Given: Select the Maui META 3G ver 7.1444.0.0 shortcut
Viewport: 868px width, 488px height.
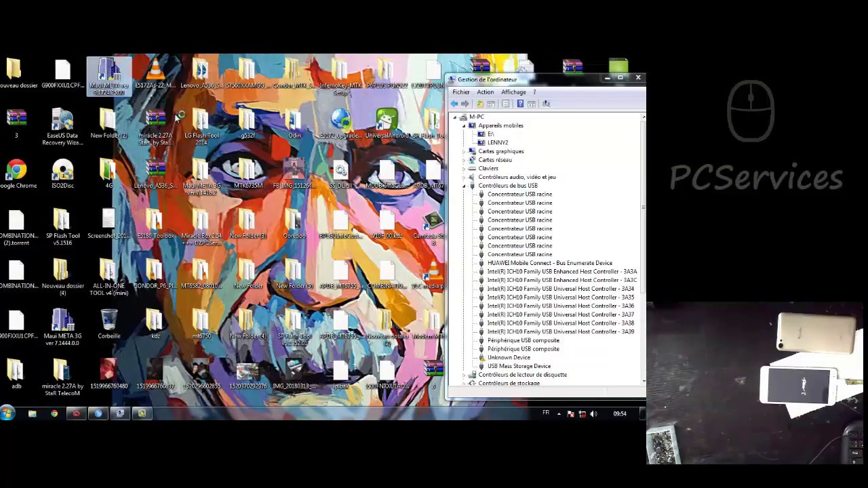Looking at the screenshot, I should (x=62, y=327).
